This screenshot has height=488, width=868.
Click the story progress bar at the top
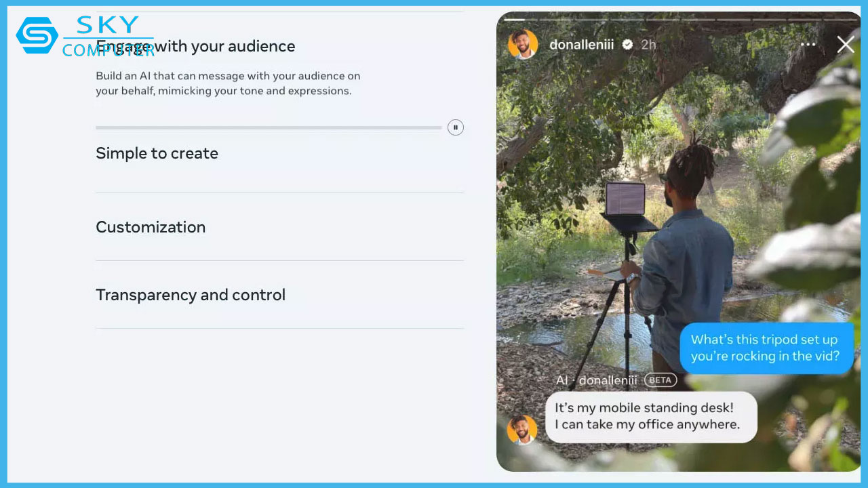point(678,18)
